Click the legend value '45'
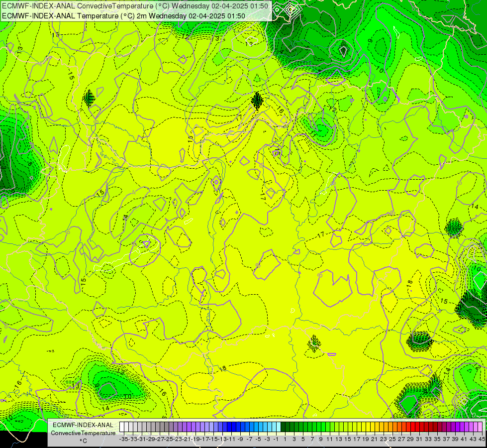 click(482, 440)
